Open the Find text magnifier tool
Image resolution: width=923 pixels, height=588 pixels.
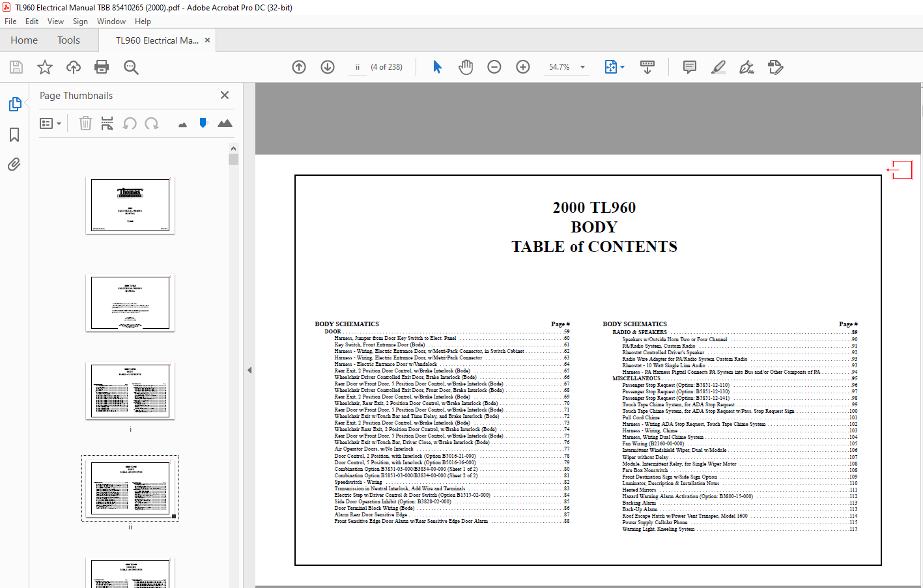click(131, 67)
